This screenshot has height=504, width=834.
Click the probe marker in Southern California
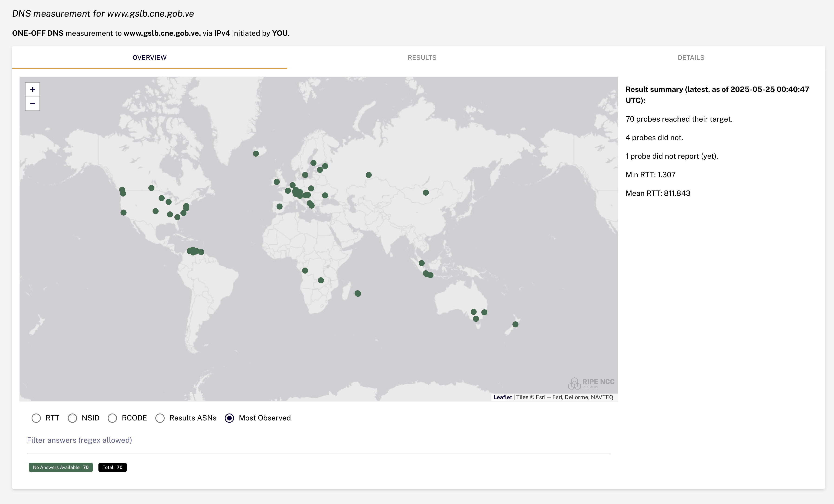coord(124,212)
